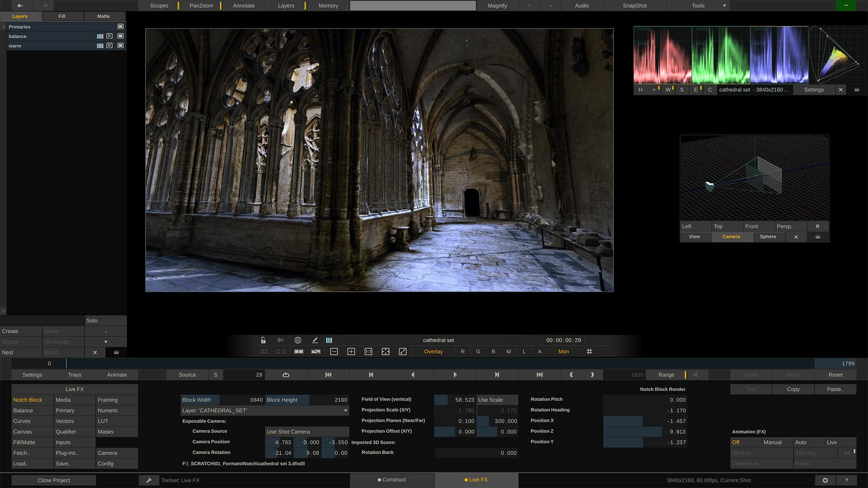This screenshot has width=868, height=488.
Task: Open the Layer 'CATHEDRAL_SET' dropdown
Action: (x=265, y=410)
